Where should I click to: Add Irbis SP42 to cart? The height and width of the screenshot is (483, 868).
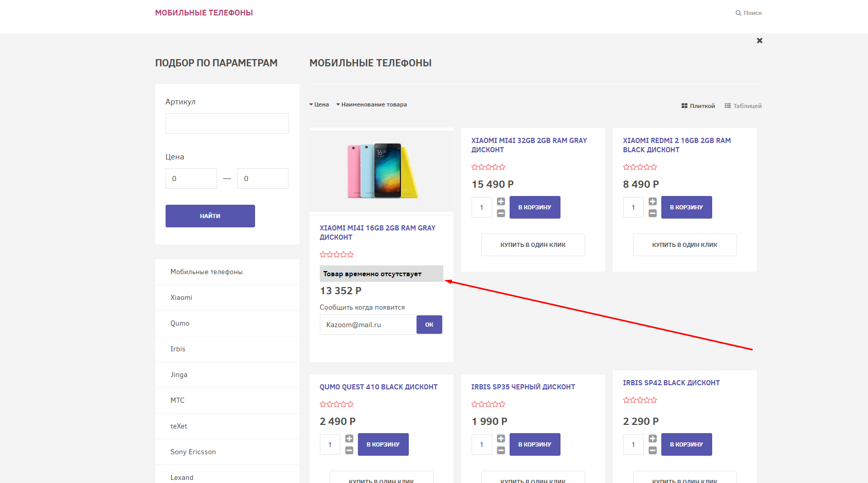pos(686,444)
